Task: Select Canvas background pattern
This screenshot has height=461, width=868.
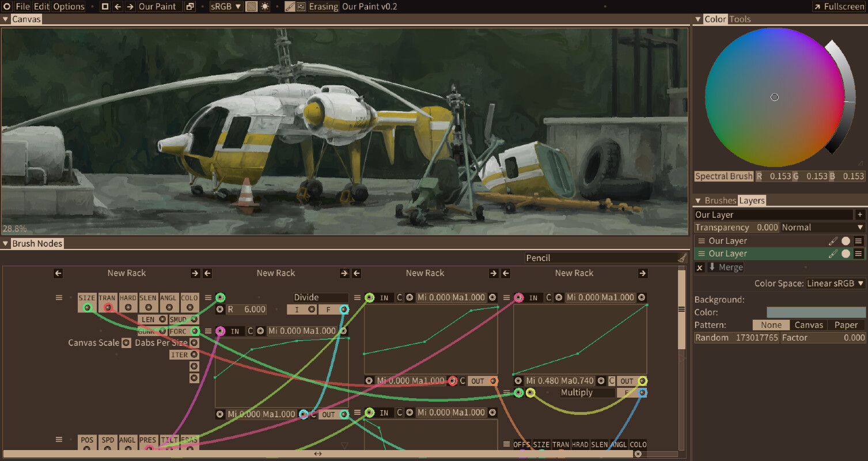Action: coord(809,325)
